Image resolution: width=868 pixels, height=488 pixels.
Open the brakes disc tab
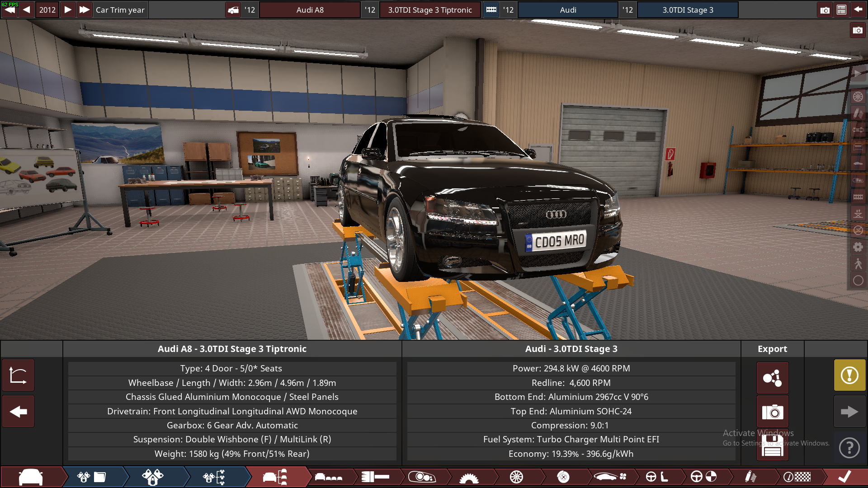(x=563, y=477)
